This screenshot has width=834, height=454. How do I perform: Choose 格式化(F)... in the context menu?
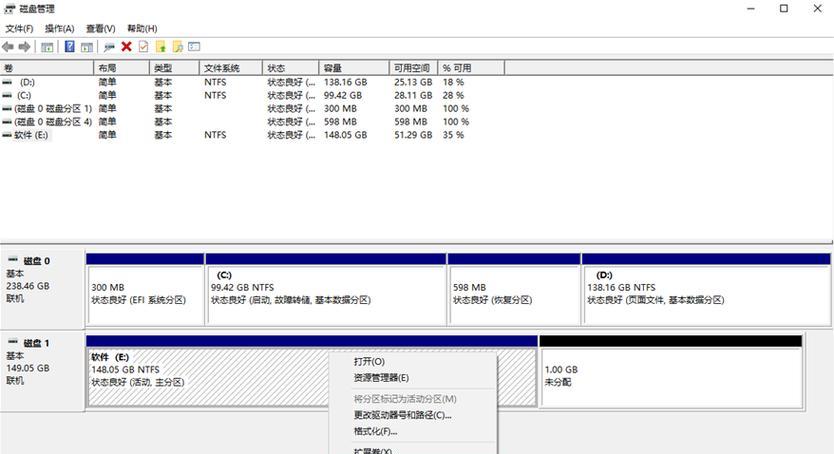click(376, 431)
